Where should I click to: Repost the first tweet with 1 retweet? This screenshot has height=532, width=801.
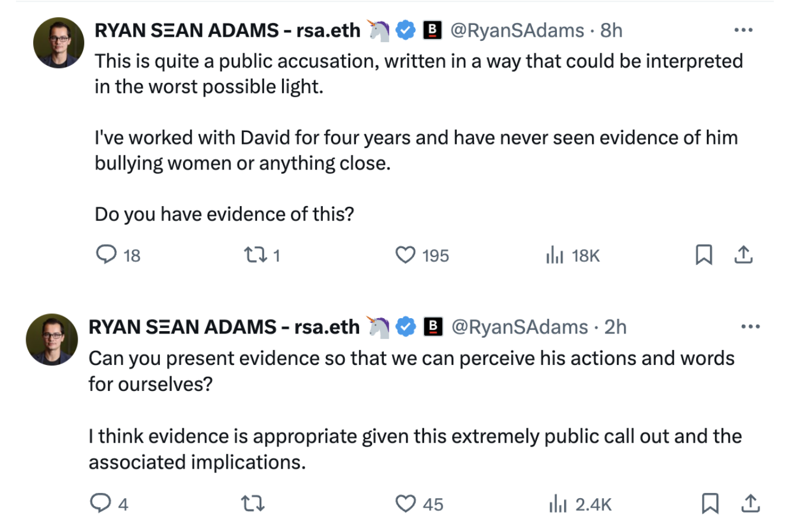pyautogui.click(x=255, y=255)
